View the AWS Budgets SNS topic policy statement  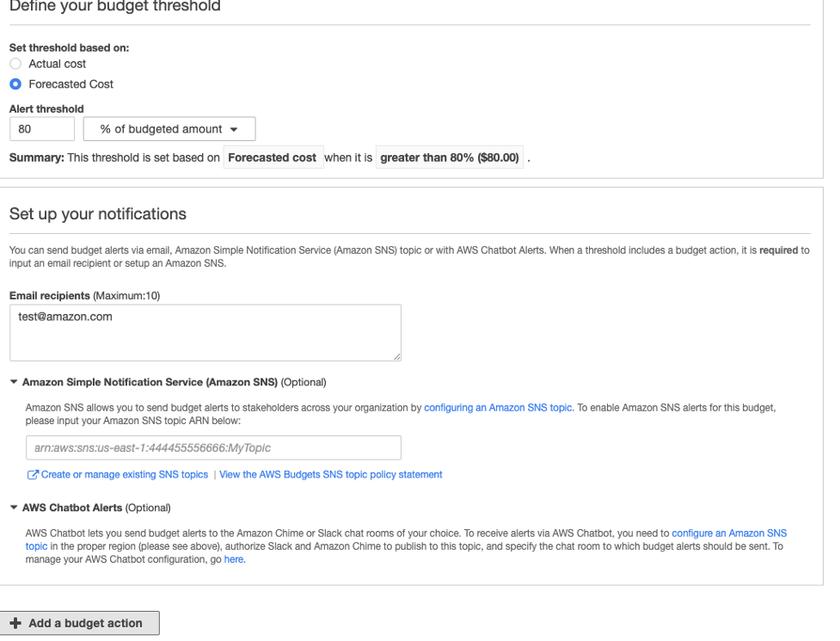click(x=330, y=474)
